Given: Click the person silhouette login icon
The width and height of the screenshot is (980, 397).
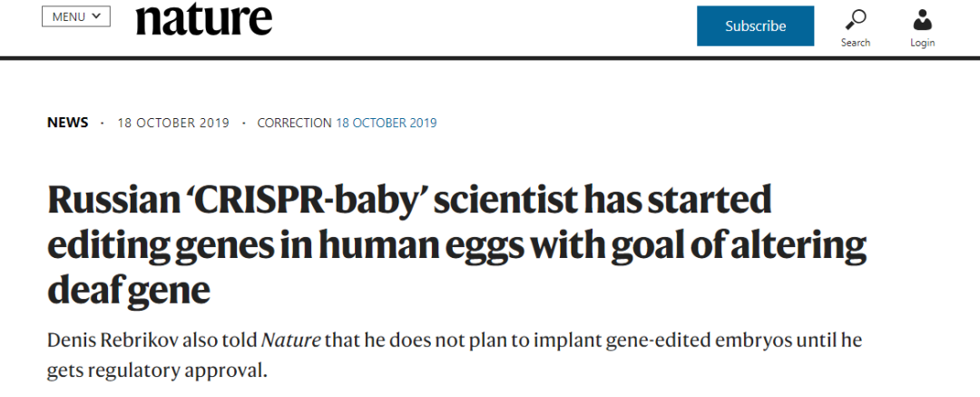Looking at the screenshot, I should point(922,19).
